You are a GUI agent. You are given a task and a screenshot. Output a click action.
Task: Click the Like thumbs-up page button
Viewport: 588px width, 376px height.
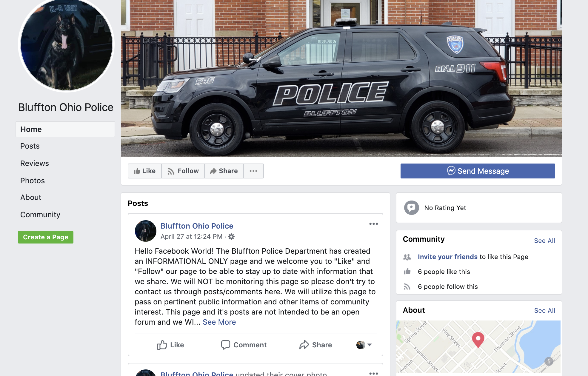click(145, 171)
